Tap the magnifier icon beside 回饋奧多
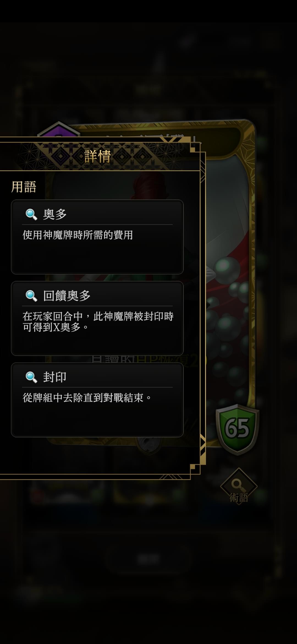Viewport: 297px width, 644px height. tap(31, 296)
